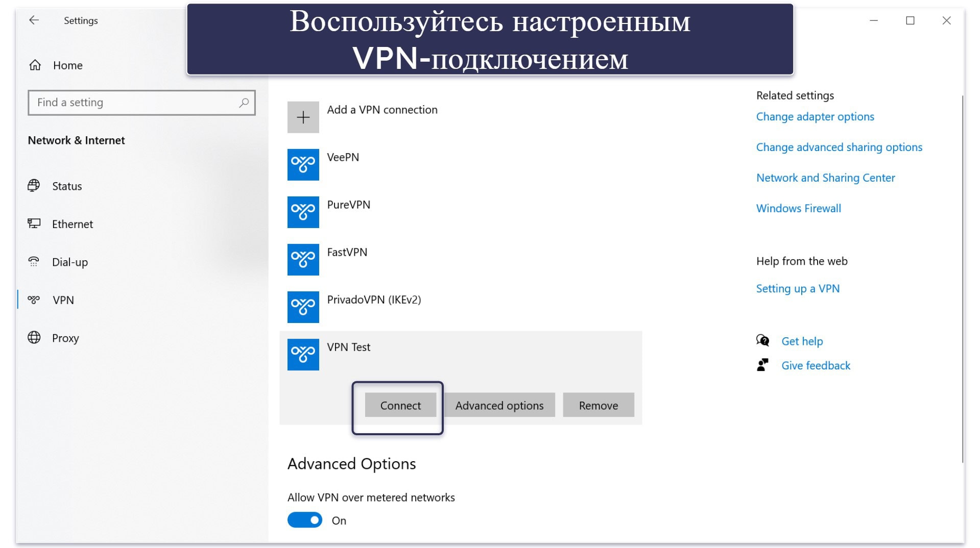The height and width of the screenshot is (548, 980).
Task: Open Windows Firewall link
Action: point(798,208)
